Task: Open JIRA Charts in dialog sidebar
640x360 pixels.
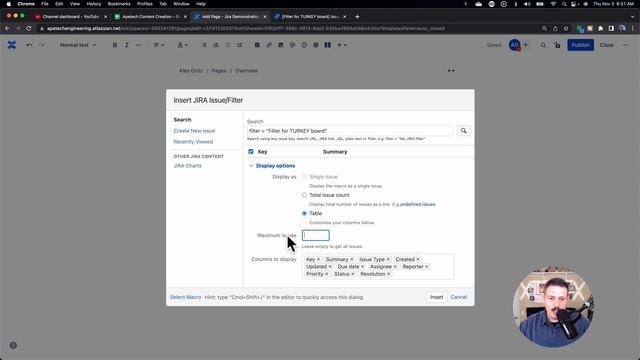Action: click(187, 166)
